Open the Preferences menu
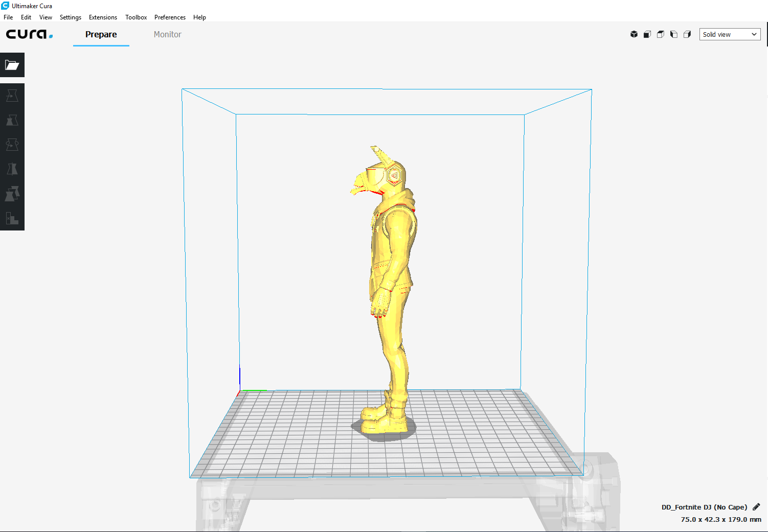Viewport: 768px width, 532px height. 170,17
